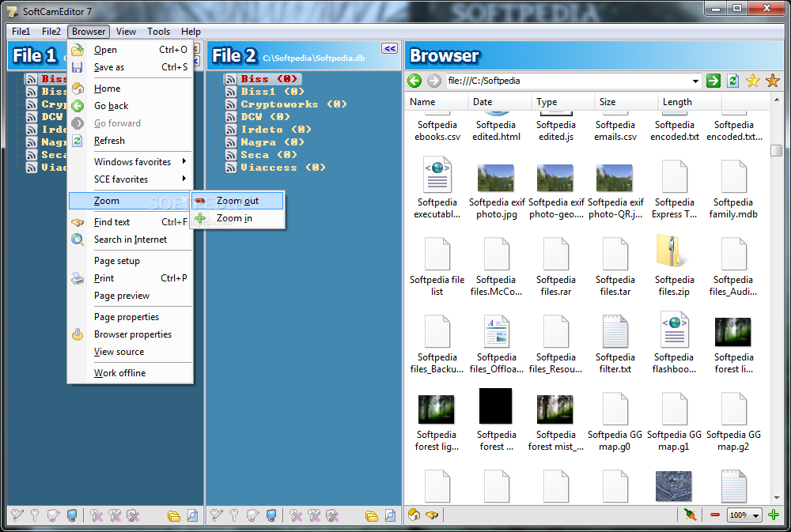Click the find document icon in File 2 toolbar
The image size is (791, 532).
(391, 515)
